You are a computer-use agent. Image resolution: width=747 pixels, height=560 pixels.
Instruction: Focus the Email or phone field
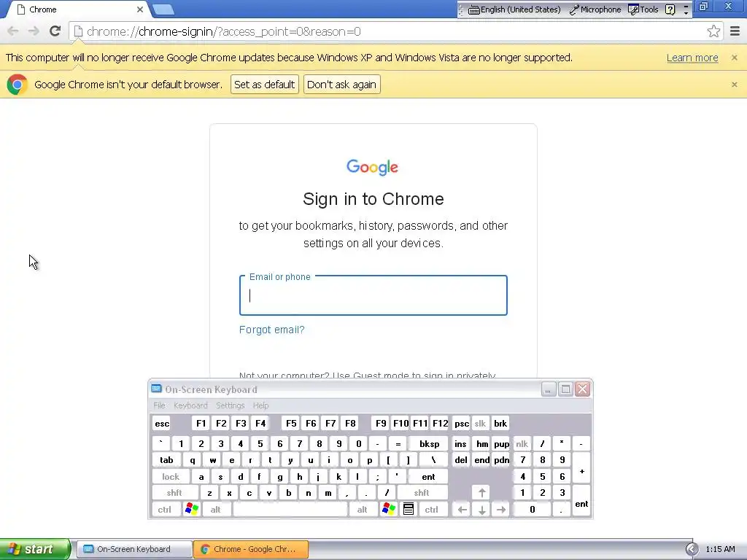(x=373, y=295)
